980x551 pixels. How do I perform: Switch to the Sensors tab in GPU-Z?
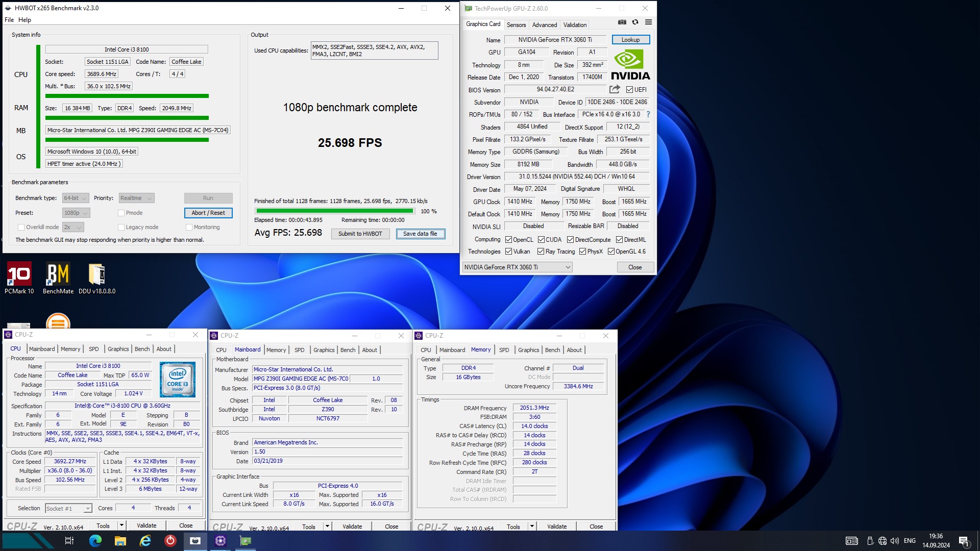pyautogui.click(x=516, y=24)
